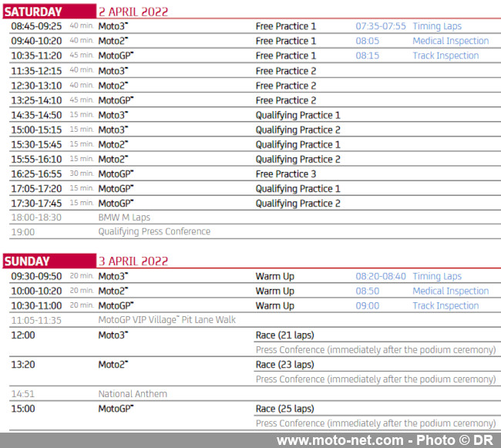Click Press Conference note under Moto2 race
The width and height of the screenshot is (501, 448).
tap(376, 379)
